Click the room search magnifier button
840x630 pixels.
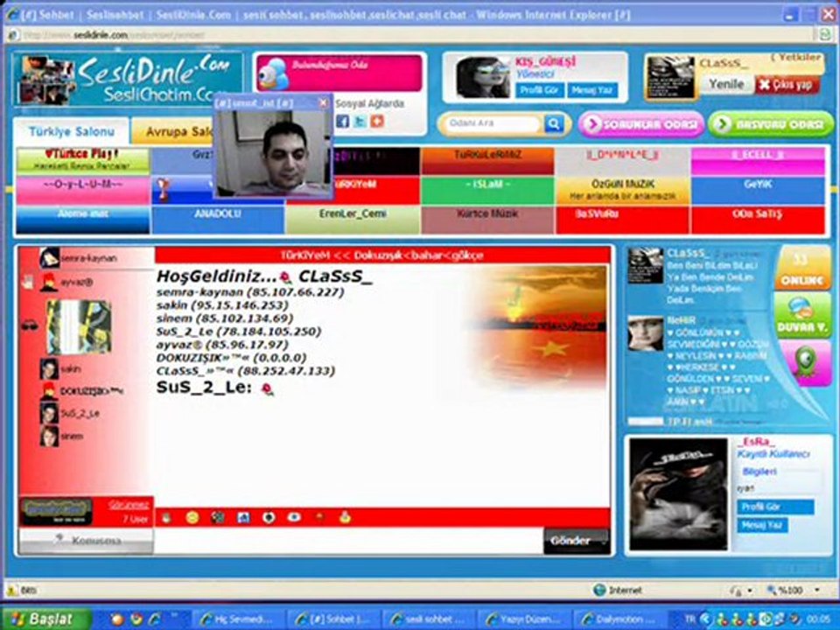tap(554, 123)
